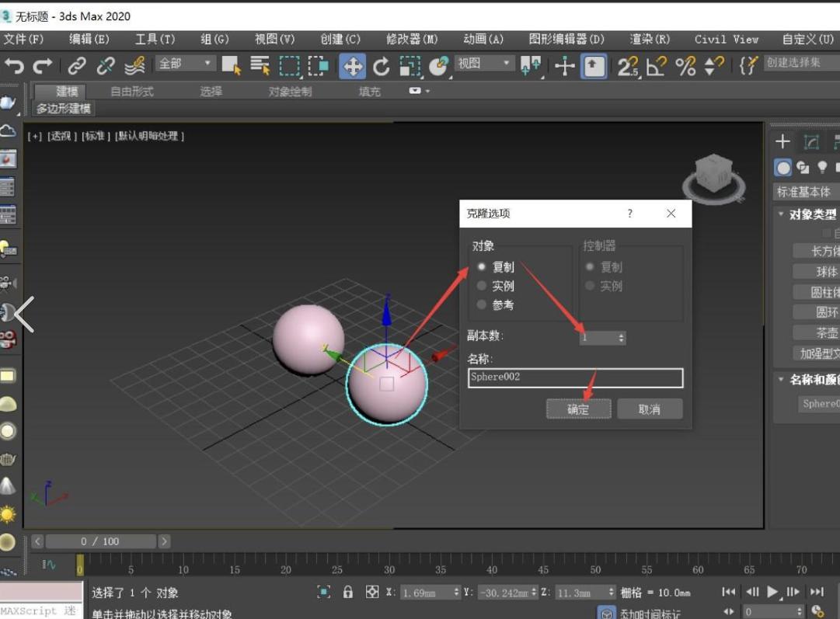Screen dimensions: 840x619
Task: Click the 名称 field containing Sphere002
Action: click(x=575, y=377)
